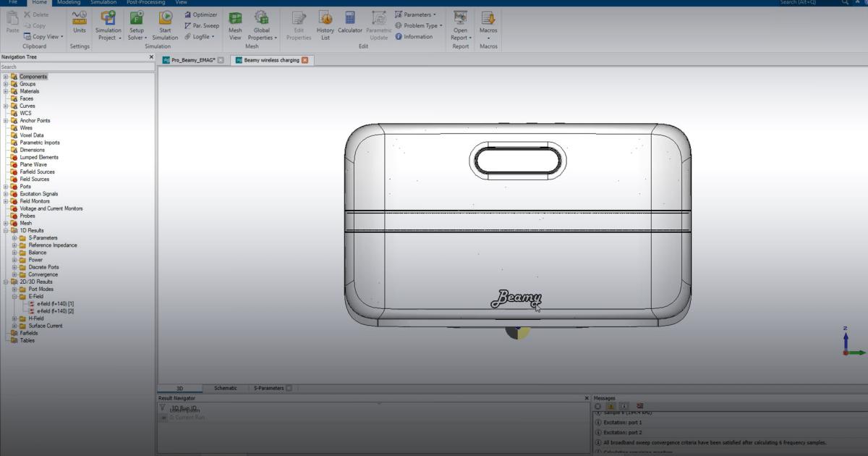The width and height of the screenshot is (868, 456).
Task: Select the Pro_Beamy_EMAG document tab
Action: point(192,61)
